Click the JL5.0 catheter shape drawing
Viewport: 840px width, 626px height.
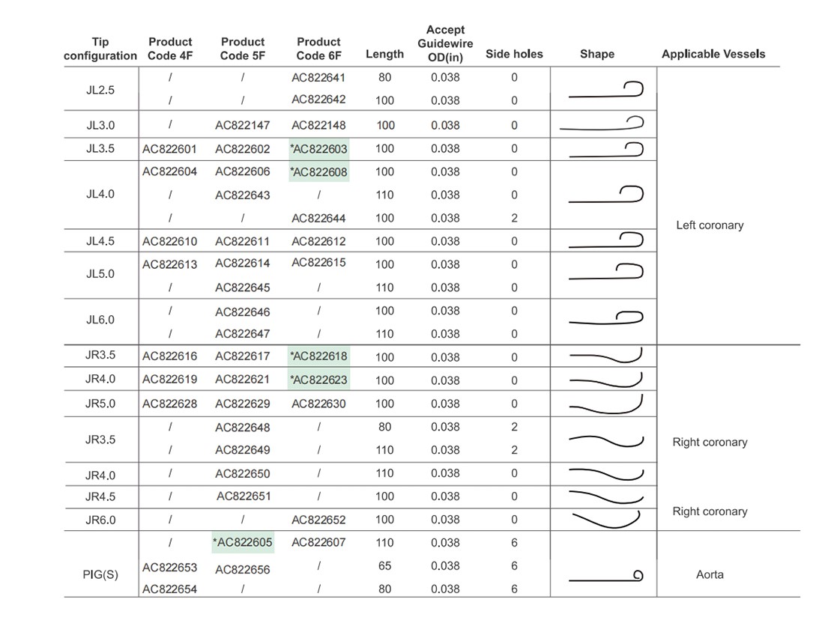pos(605,273)
